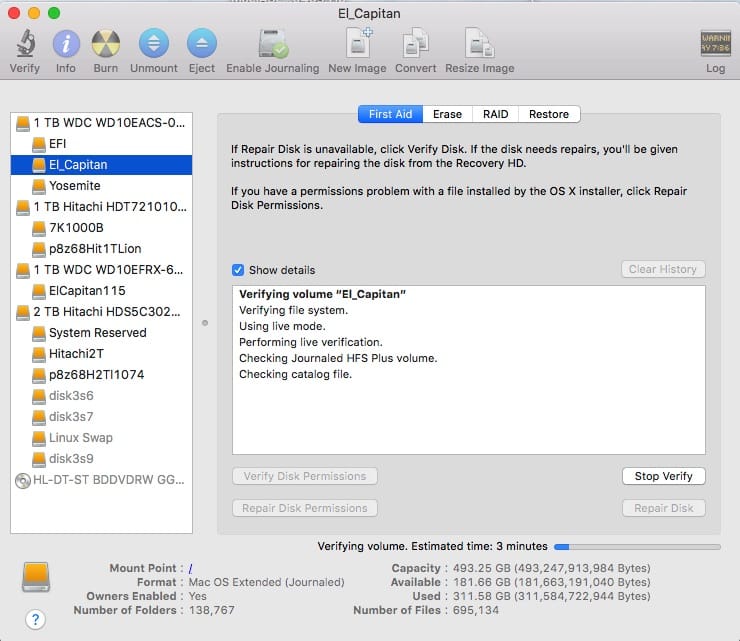
Task: Unmount the selected volume via toolbar
Action: 154,44
